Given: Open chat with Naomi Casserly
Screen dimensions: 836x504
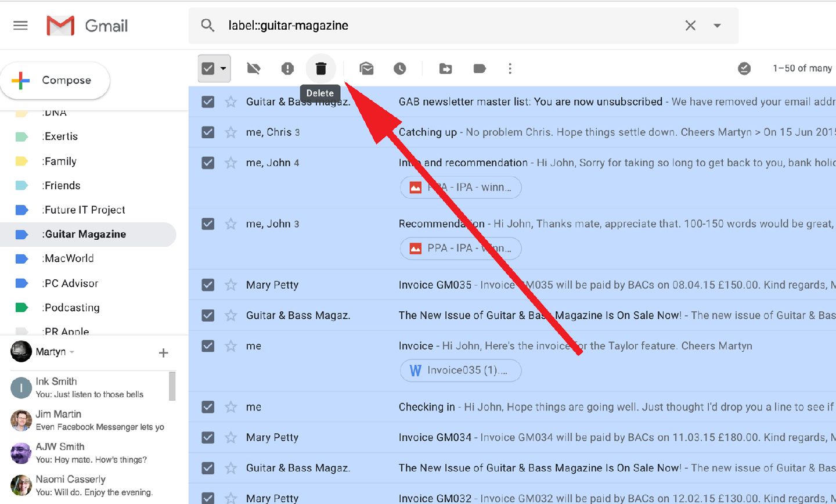Looking at the screenshot, I should tap(89, 485).
